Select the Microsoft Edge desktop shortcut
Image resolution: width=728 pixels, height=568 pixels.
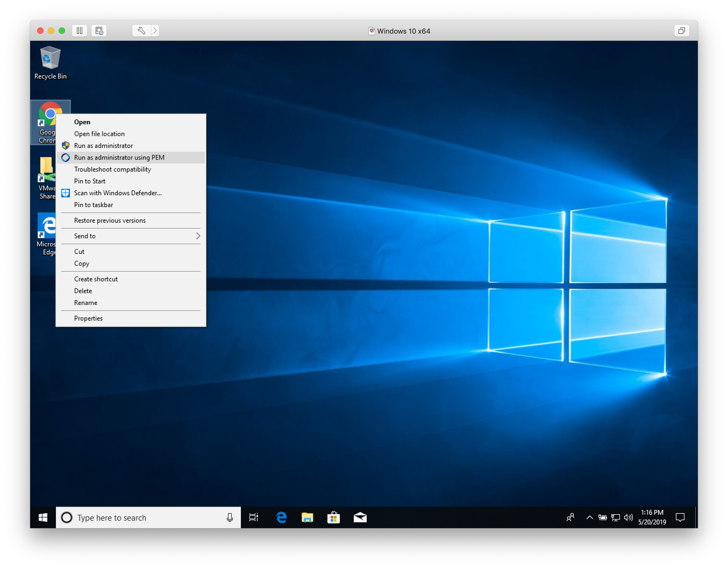(x=46, y=234)
